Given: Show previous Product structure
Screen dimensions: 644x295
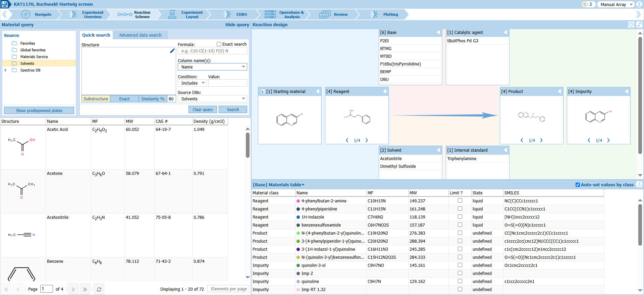Looking at the screenshot, I should click(x=522, y=140).
